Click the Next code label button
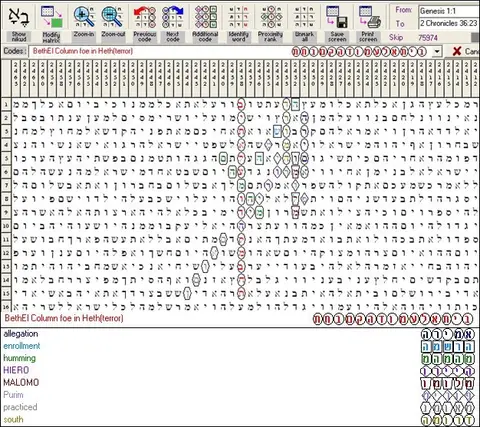This screenshot has height=427, width=480. 173,37
